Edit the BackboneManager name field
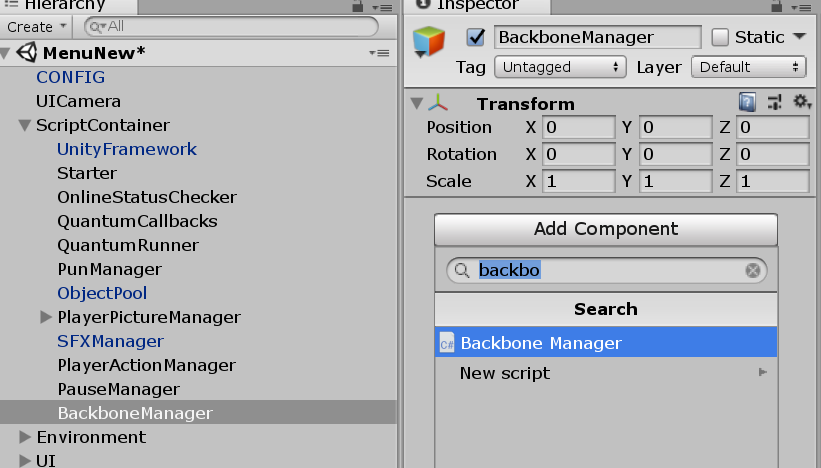821x468 pixels. pos(597,37)
